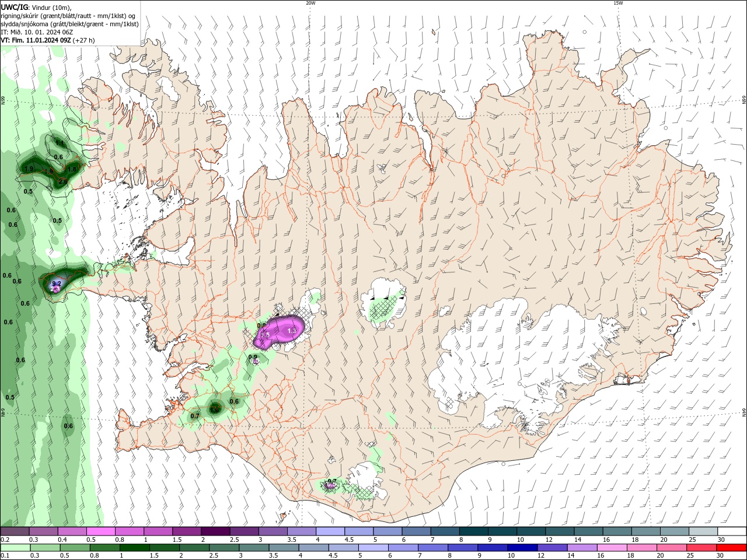747x560 pixels.
Task: Click the dark teal 9 swatch in upper legend row
Action: point(502,531)
